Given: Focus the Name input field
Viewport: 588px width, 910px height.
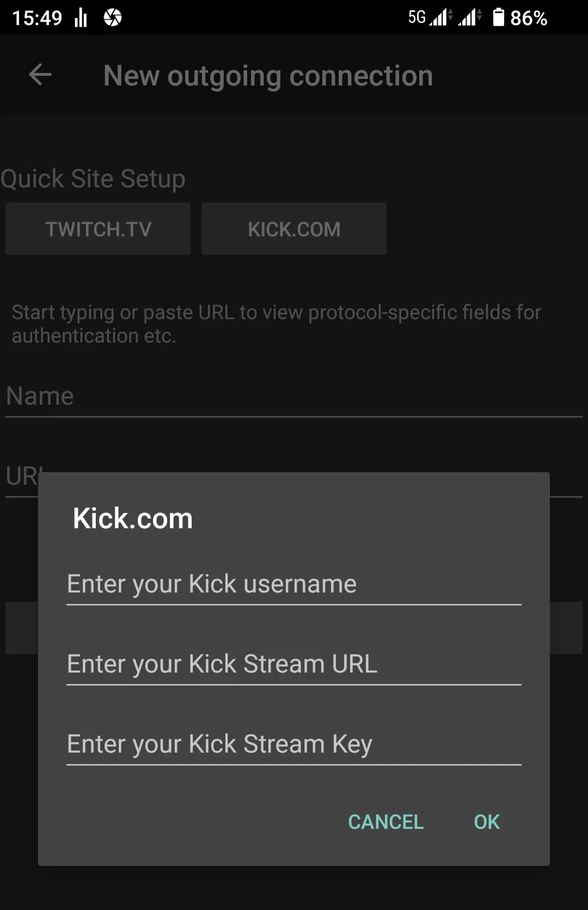Looking at the screenshot, I should coord(294,396).
